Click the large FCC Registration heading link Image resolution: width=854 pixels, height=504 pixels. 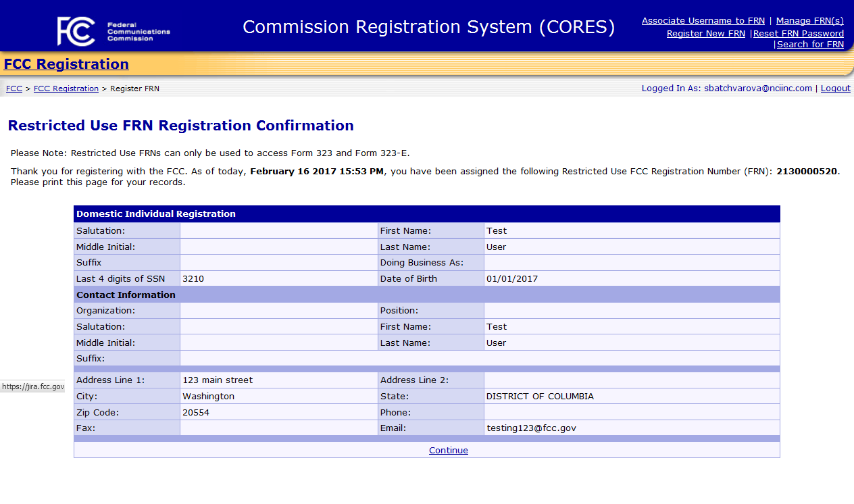click(x=66, y=64)
